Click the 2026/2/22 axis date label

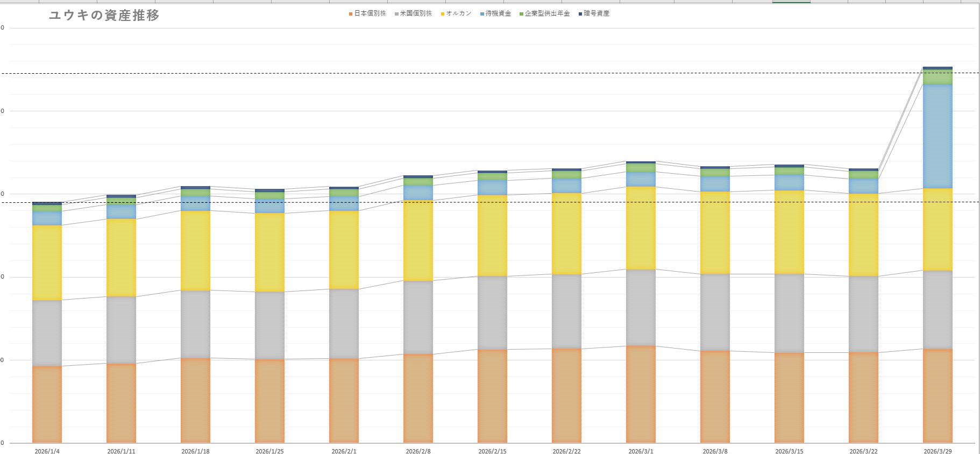(566, 451)
